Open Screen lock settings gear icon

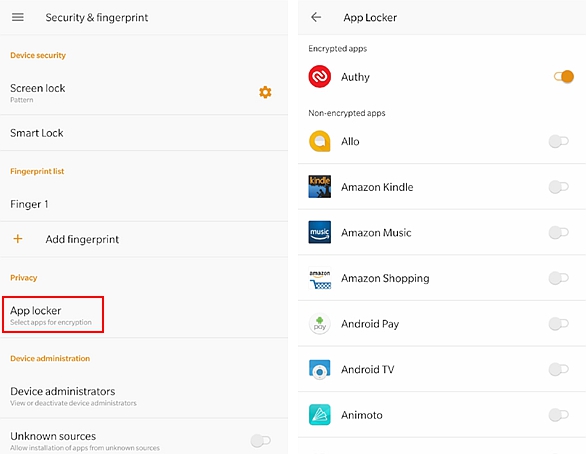pos(265,92)
